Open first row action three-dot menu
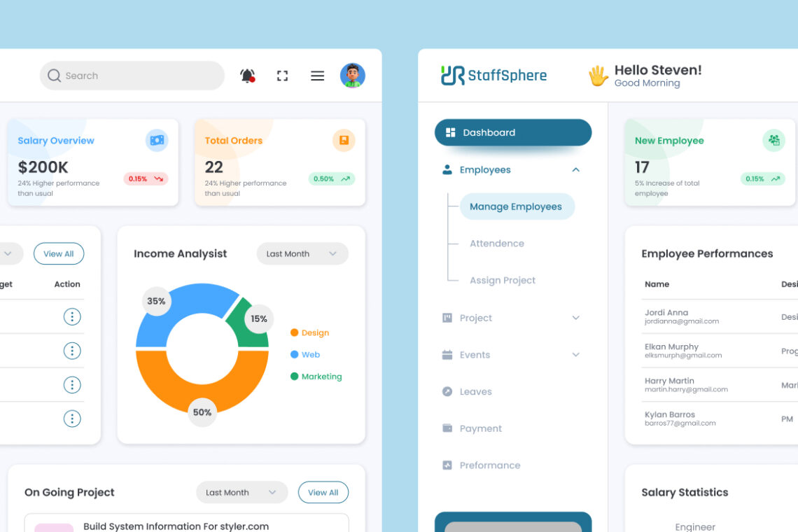798x532 pixels. [72, 316]
